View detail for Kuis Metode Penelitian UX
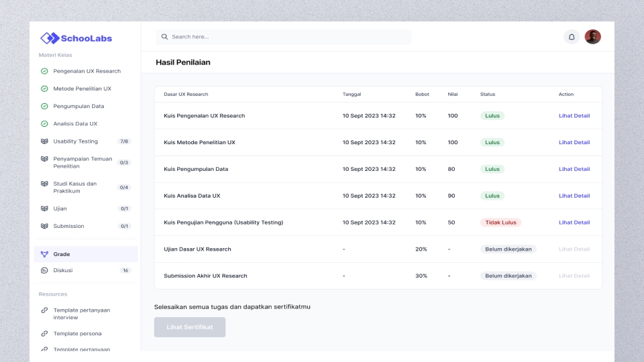The image size is (644, 362). tap(574, 142)
